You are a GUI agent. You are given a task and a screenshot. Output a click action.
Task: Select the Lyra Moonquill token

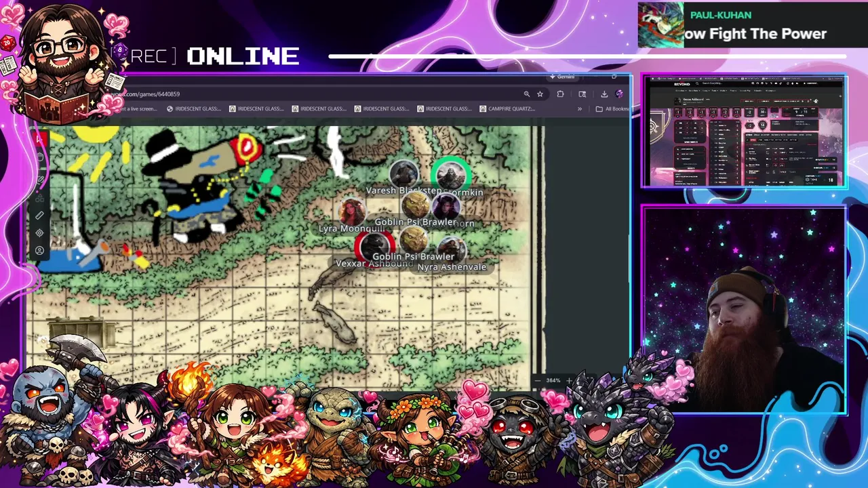point(352,211)
